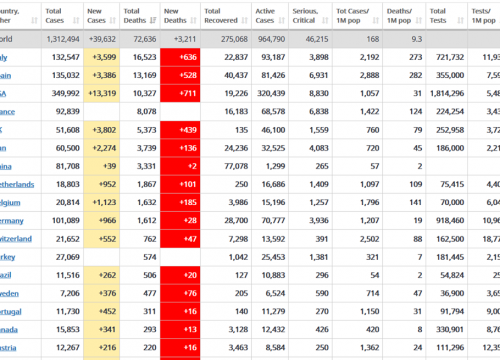The height and width of the screenshot is (360, 500).
Task: Sort table by Country column sort icon
Action: (x=34, y=21)
